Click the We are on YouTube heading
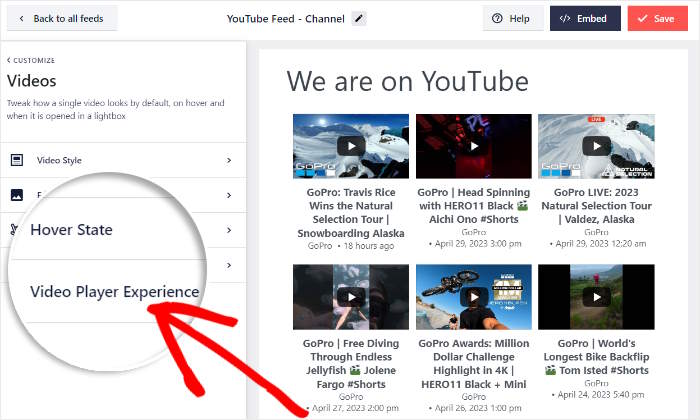Viewport: 700px width, 420px height. point(408,81)
